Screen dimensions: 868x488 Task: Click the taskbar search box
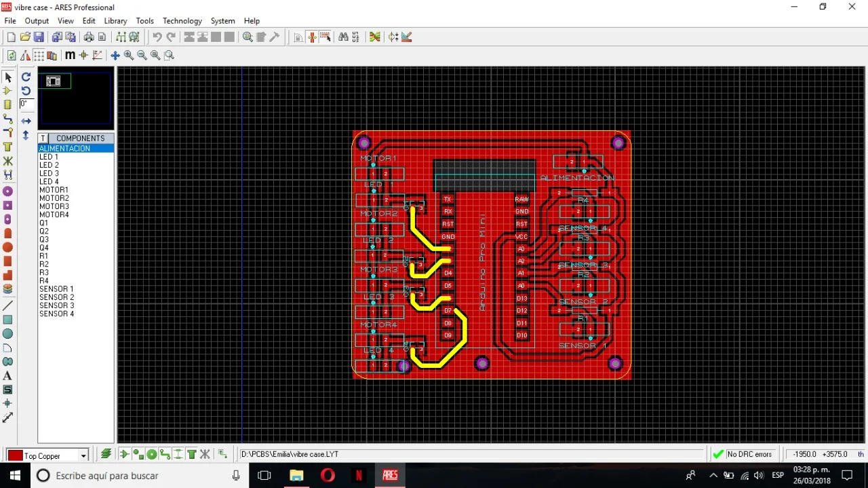click(140, 475)
